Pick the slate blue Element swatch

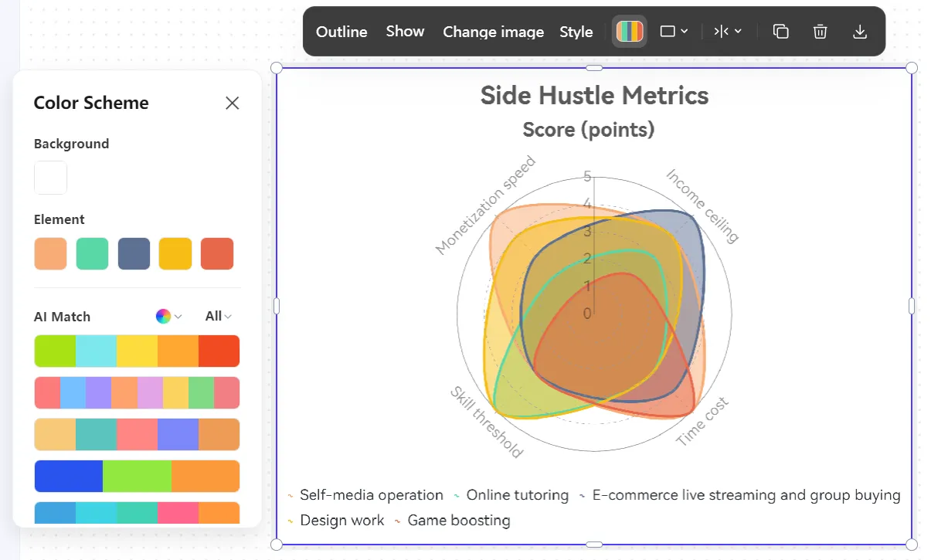coord(134,253)
